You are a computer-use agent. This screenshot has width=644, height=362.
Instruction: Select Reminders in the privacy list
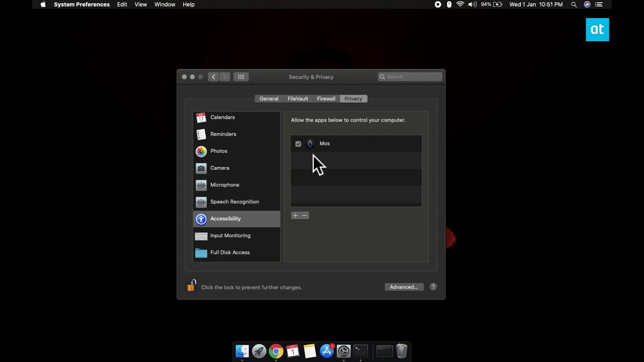point(236,134)
